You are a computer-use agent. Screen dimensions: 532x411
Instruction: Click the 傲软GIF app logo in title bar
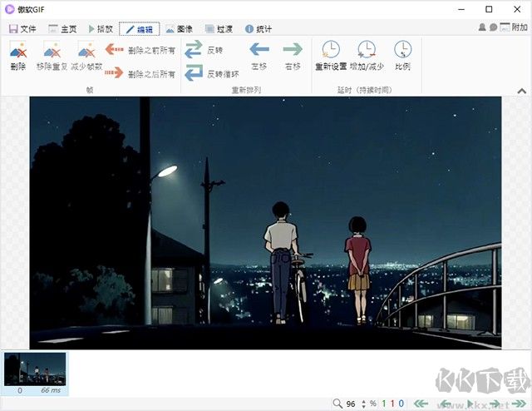[9, 9]
